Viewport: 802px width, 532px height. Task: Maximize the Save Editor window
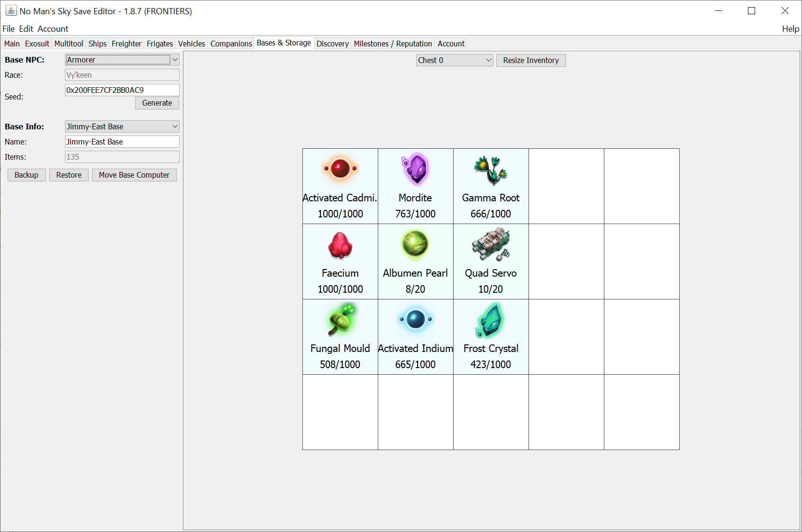click(x=751, y=10)
